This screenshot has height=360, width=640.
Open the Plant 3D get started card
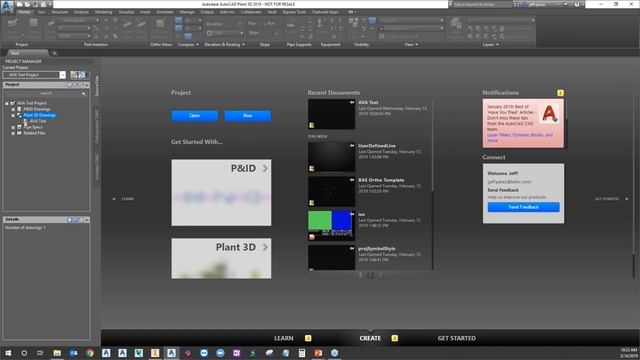[221, 258]
